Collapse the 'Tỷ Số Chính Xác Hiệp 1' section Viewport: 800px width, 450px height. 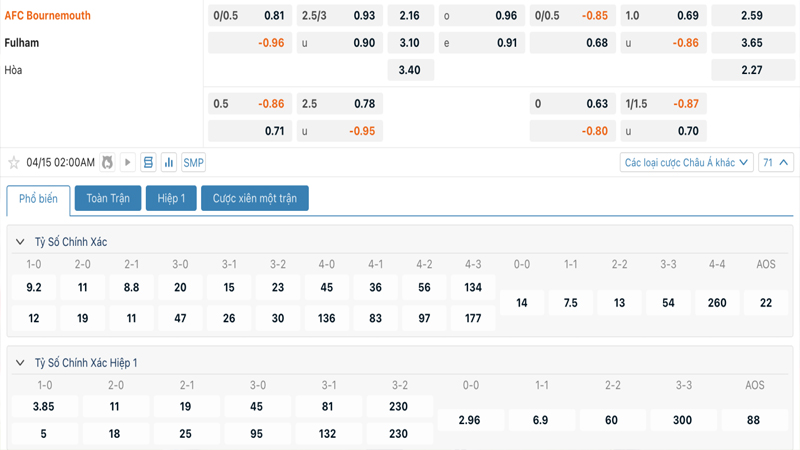pos(20,363)
